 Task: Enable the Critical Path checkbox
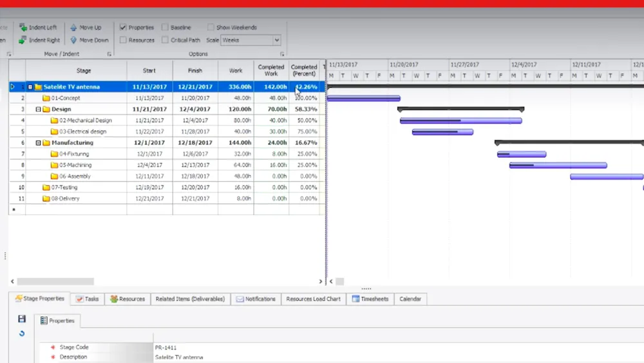(165, 40)
